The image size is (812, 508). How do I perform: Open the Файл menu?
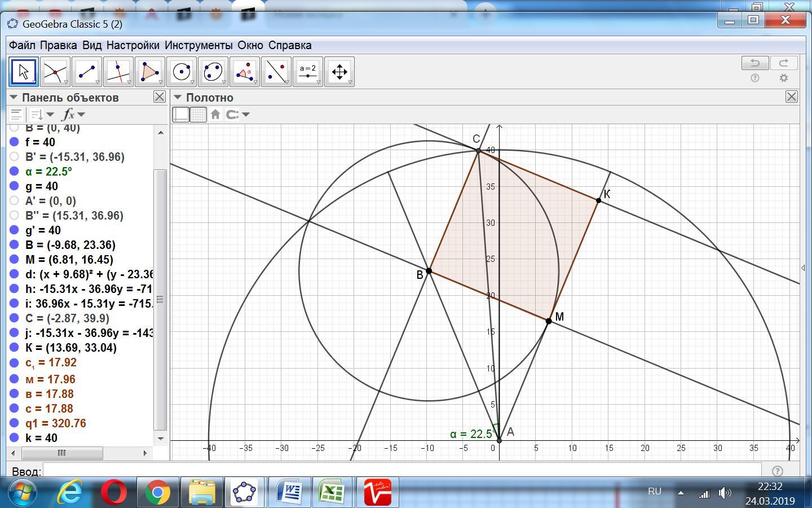pyautogui.click(x=22, y=45)
